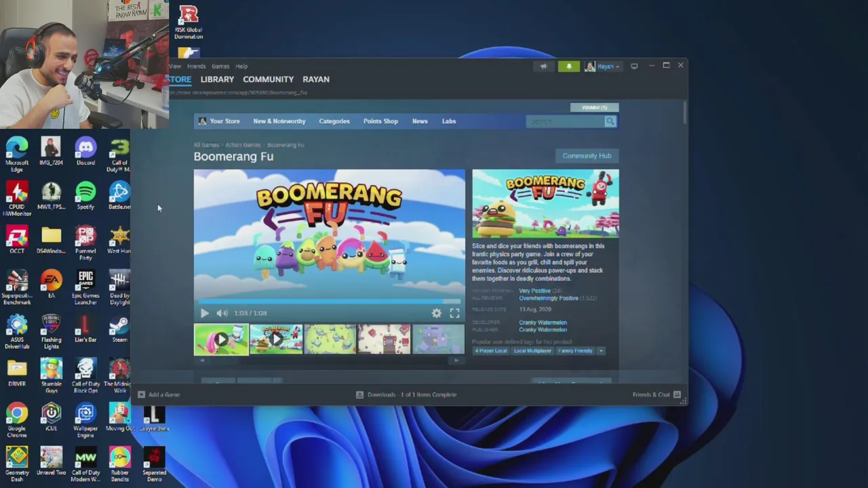Switch Steam to Big Picture mode icon
The width and height of the screenshot is (868, 488).
pos(634,66)
